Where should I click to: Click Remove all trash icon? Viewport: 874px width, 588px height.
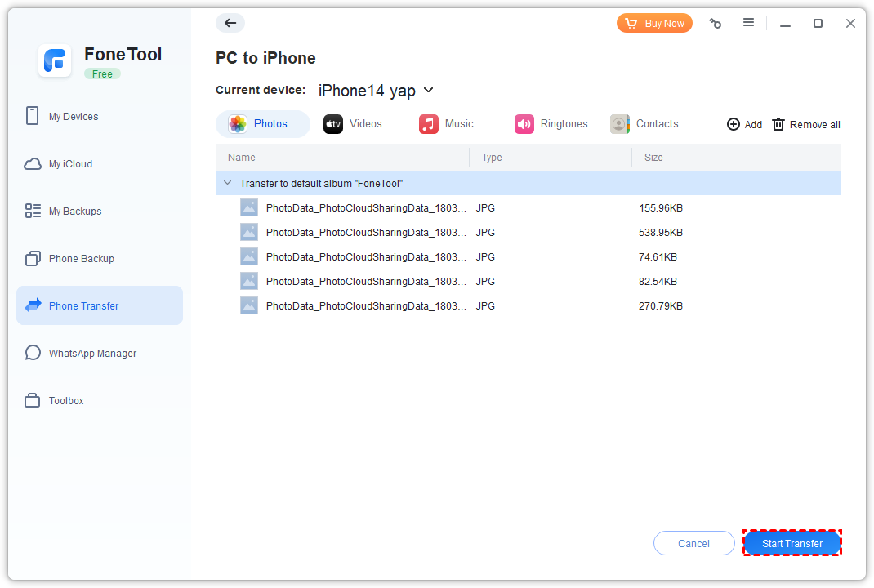(778, 124)
